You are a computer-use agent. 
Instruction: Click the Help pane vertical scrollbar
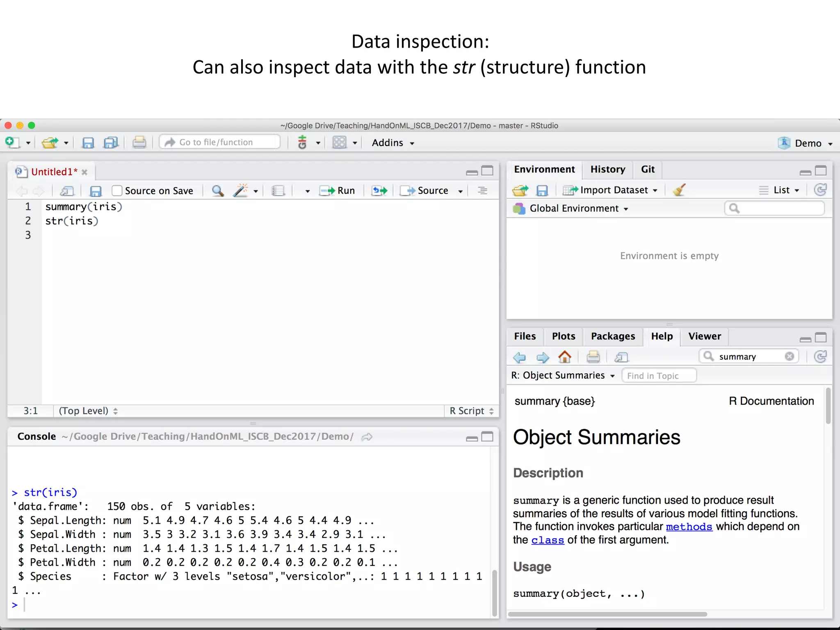click(828, 406)
